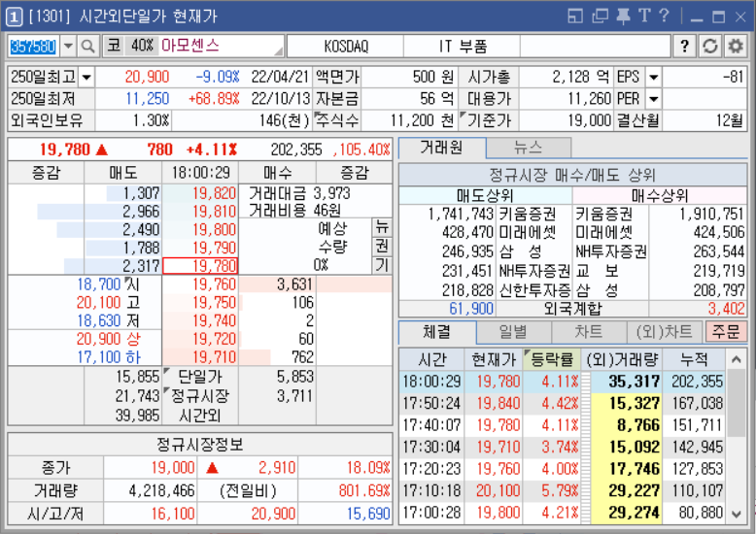Click the 정규시장 label in totals

coord(199,396)
